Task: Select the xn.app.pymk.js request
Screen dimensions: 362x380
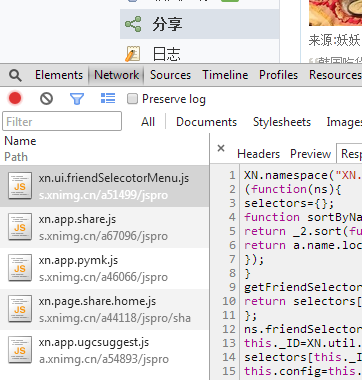Action: coord(105,269)
